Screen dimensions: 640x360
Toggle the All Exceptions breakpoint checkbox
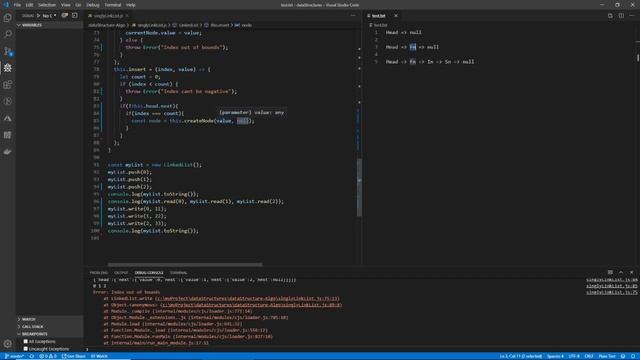pos(26,341)
